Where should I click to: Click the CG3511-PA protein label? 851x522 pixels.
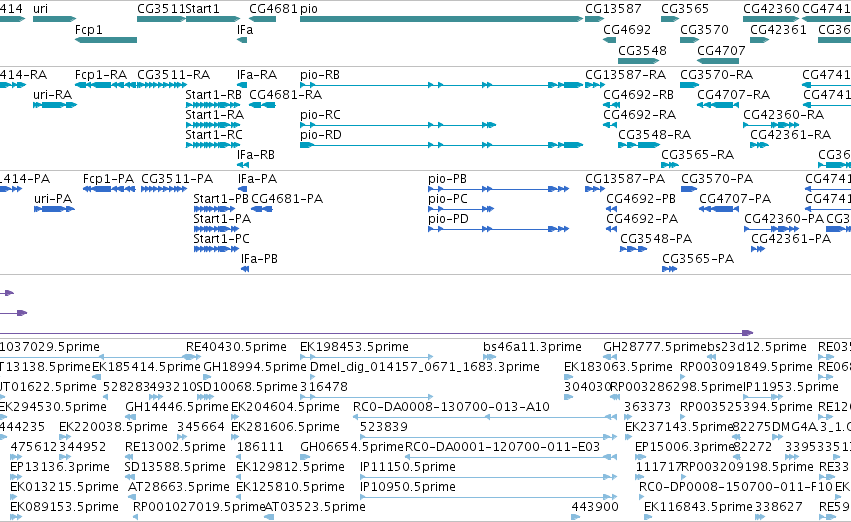coord(177,179)
